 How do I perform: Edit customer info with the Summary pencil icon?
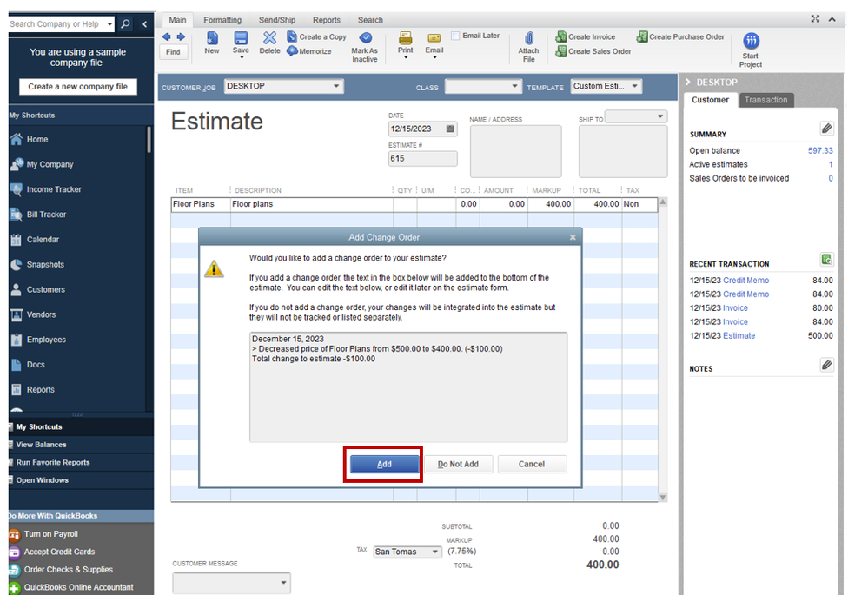click(826, 129)
